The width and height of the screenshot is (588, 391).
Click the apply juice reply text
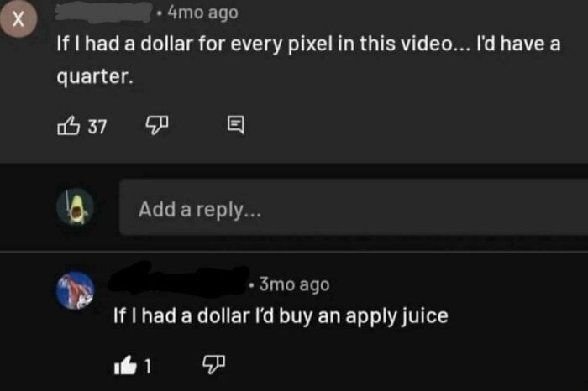click(x=281, y=316)
